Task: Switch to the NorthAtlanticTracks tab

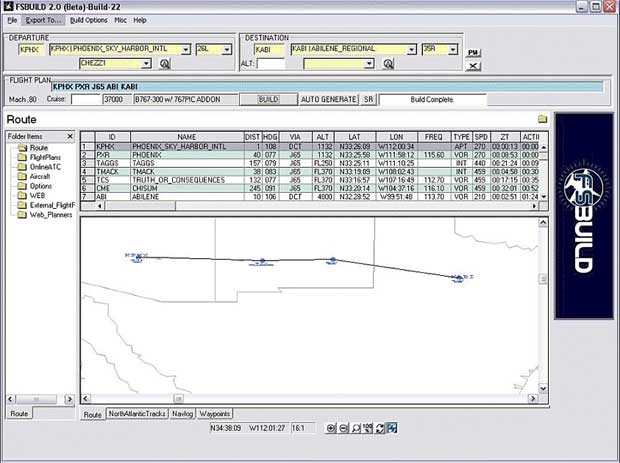Action: [137, 414]
